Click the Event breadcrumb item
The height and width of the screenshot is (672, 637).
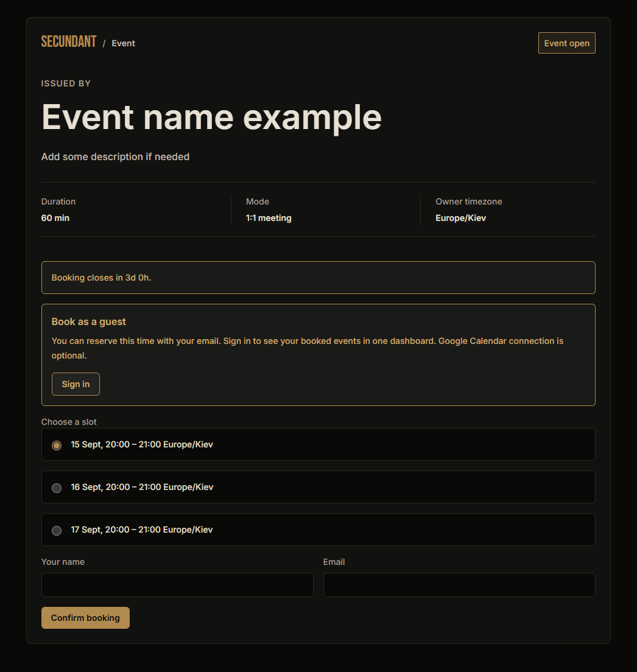tap(124, 43)
